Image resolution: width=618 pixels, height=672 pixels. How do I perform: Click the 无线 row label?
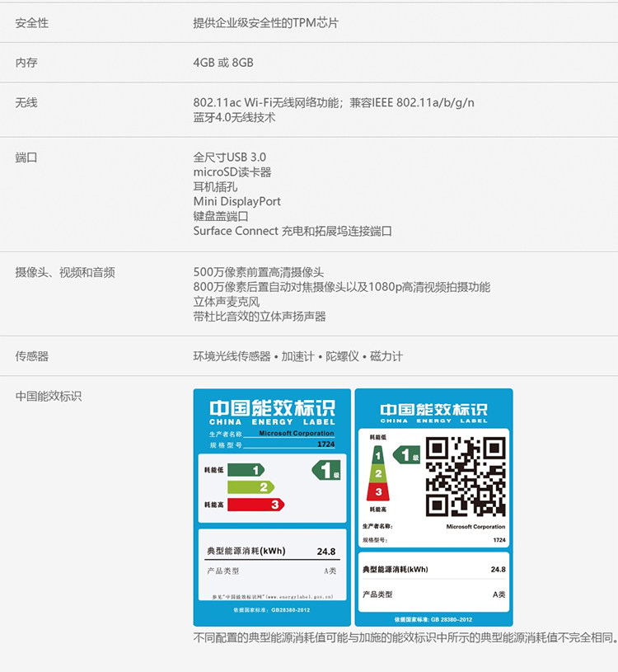(26, 102)
